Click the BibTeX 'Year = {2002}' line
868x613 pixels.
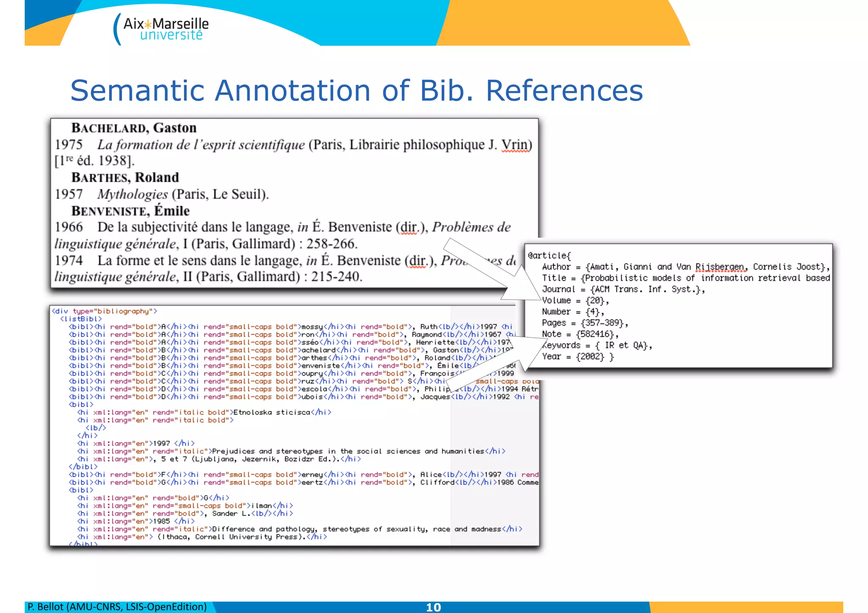(578, 357)
